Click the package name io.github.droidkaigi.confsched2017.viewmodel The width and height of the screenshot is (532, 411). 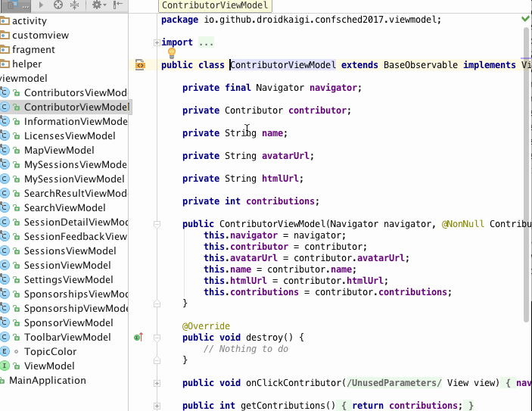point(320,20)
